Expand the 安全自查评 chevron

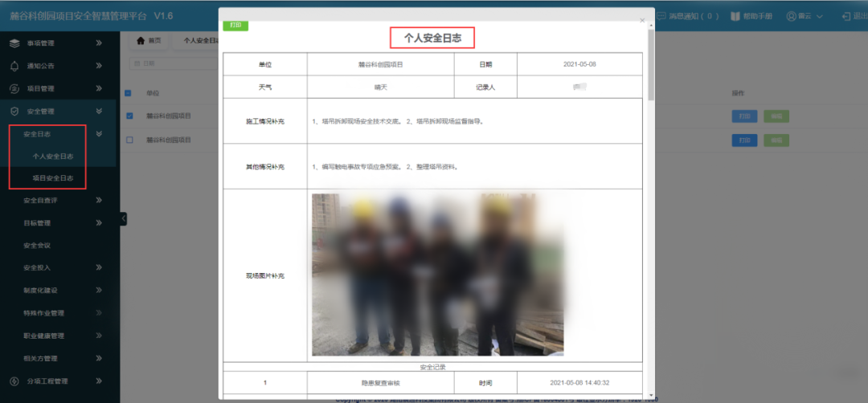point(99,200)
